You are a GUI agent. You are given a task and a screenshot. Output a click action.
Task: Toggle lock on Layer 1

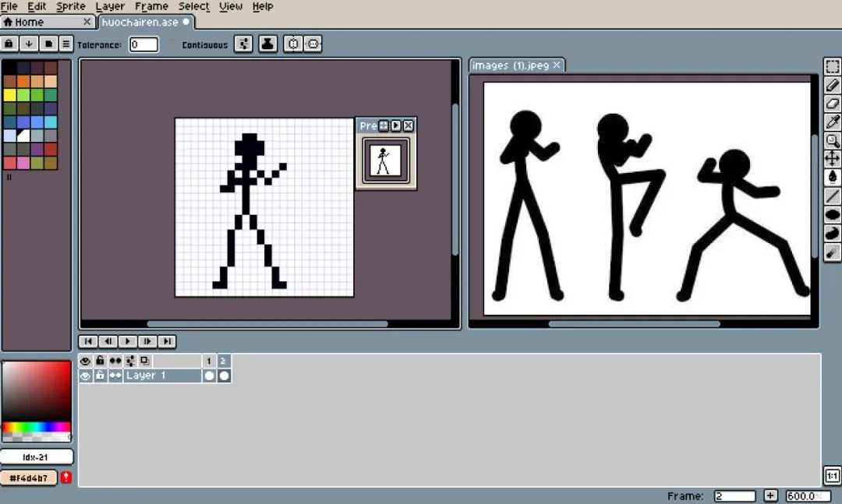click(100, 375)
